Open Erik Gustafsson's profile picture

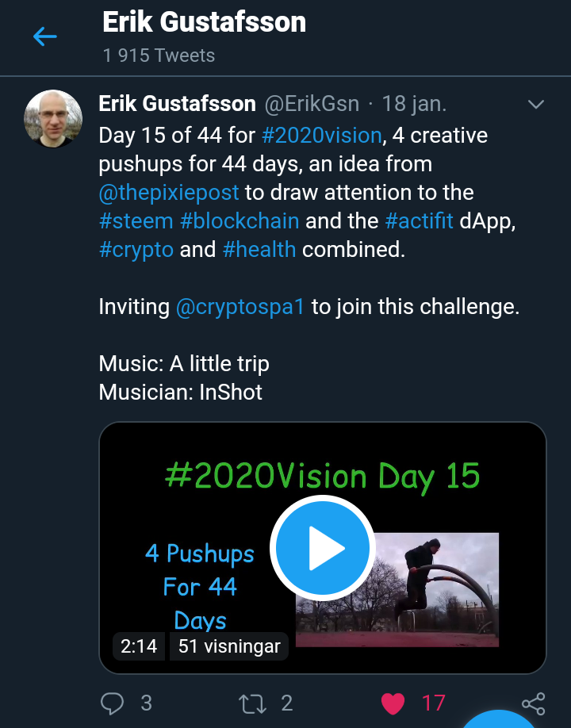click(x=53, y=119)
